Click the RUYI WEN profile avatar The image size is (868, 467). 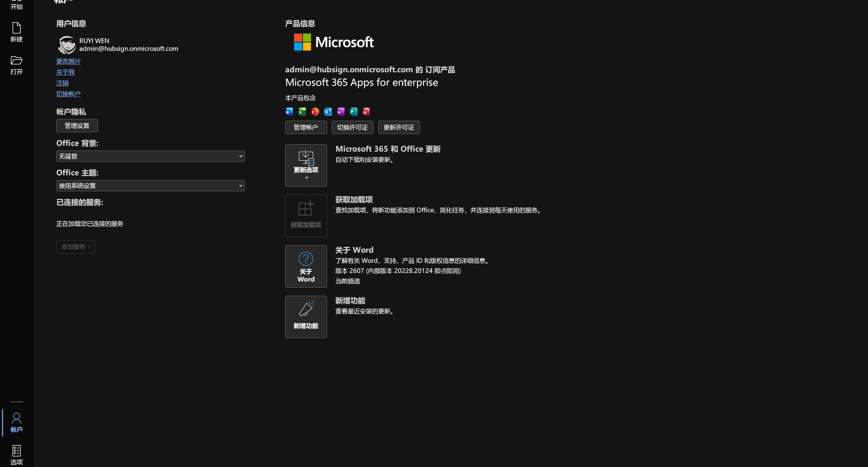tap(67, 45)
